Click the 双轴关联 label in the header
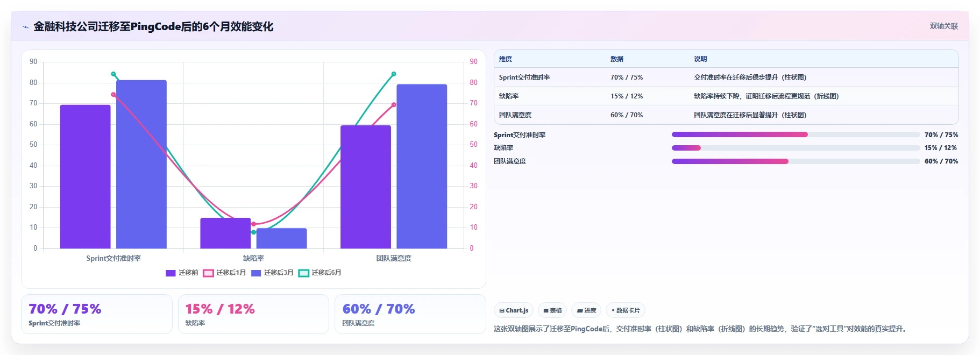The width and height of the screenshot is (980, 355). tap(943, 26)
